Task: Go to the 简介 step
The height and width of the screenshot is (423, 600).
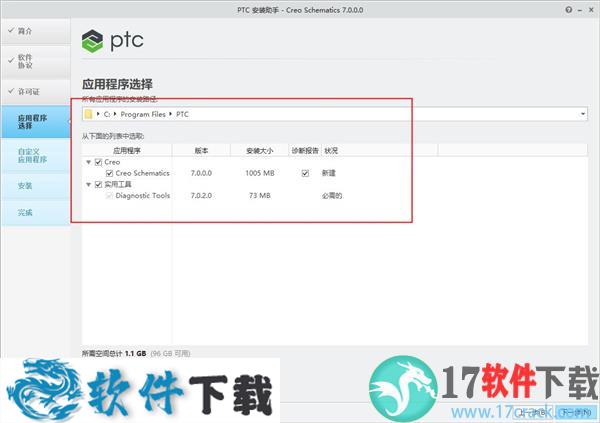Action: coord(35,31)
